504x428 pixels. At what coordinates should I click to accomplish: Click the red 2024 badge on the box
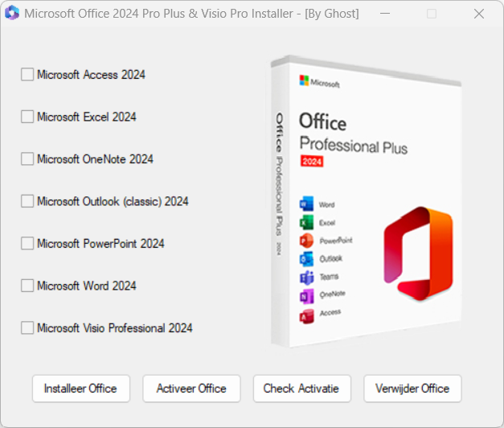(x=312, y=161)
